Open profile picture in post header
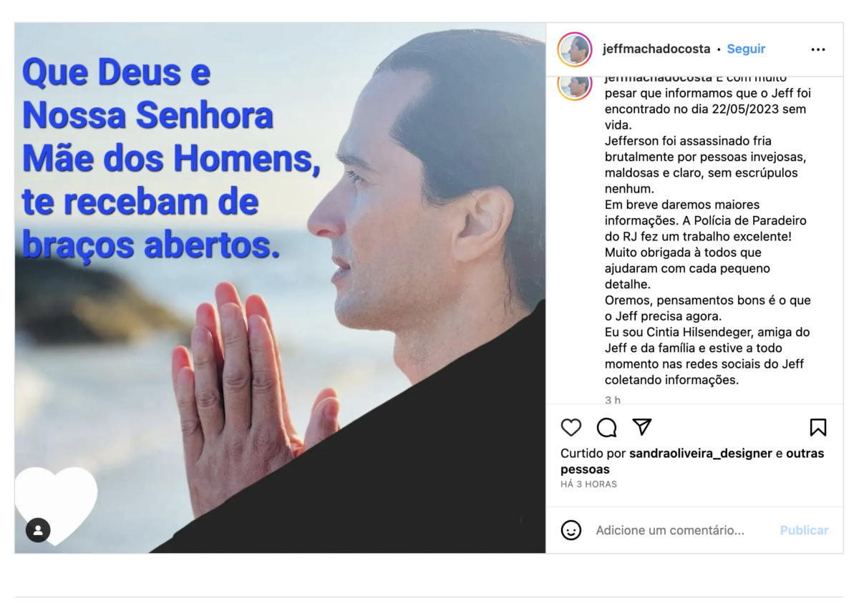 pos(575,49)
